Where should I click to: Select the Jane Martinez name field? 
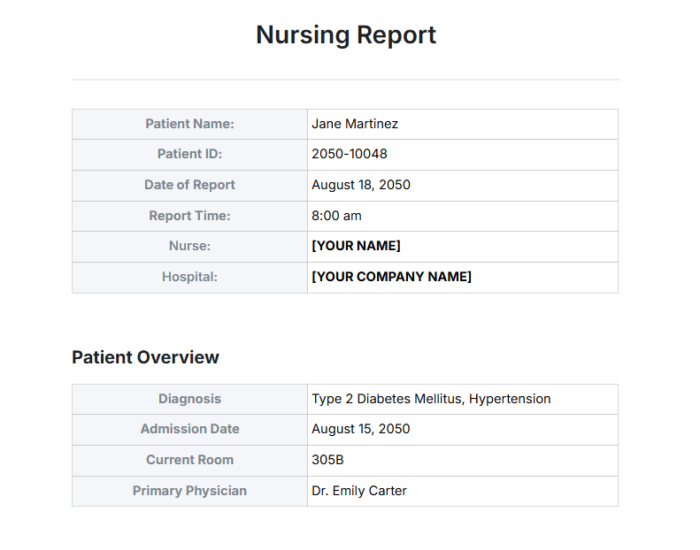(x=355, y=124)
